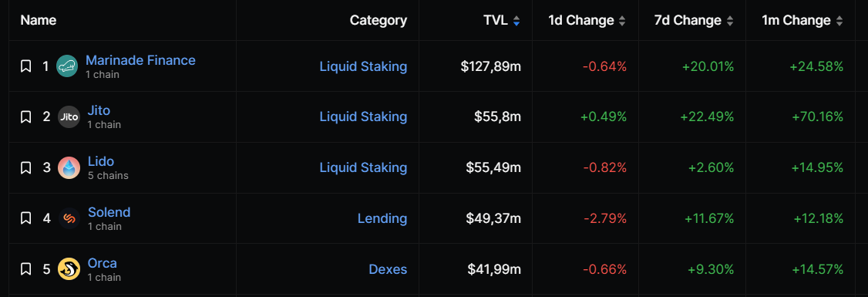Image resolution: width=868 pixels, height=297 pixels.
Task: Open Orca protocol page link
Action: coord(103,263)
